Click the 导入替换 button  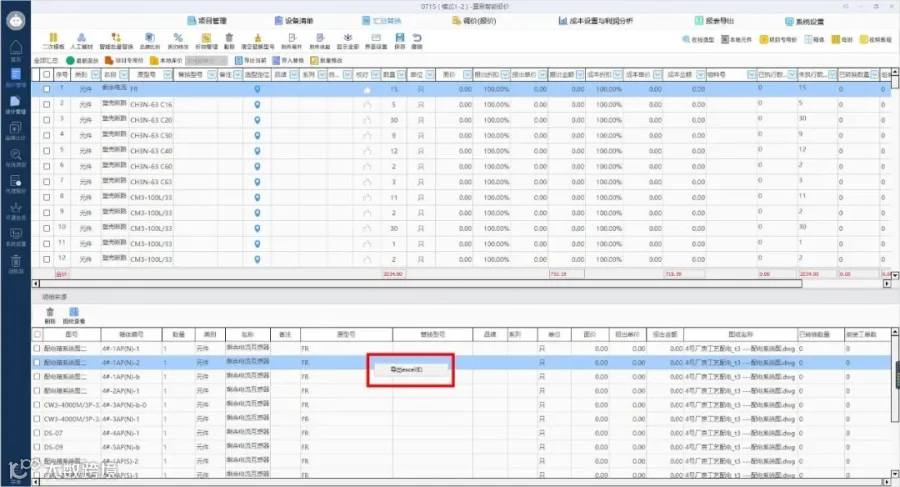pos(288,60)
